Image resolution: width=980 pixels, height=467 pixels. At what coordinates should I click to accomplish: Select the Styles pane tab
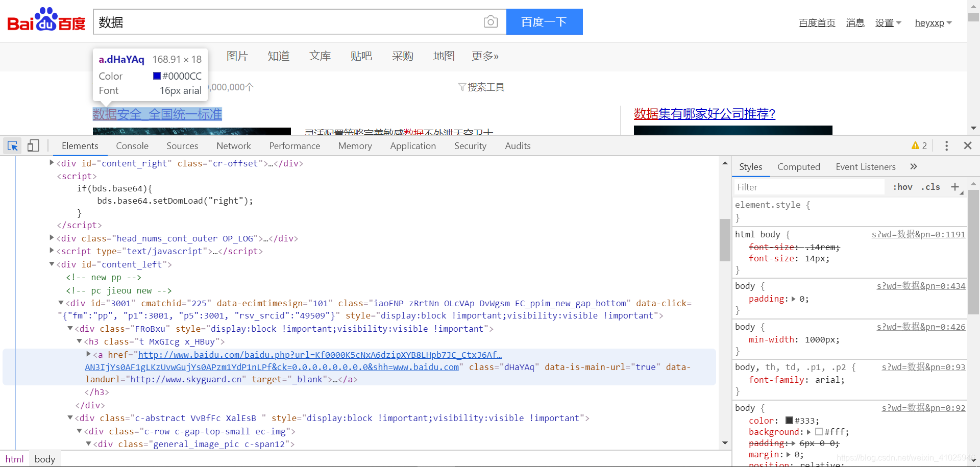[750, 167]
